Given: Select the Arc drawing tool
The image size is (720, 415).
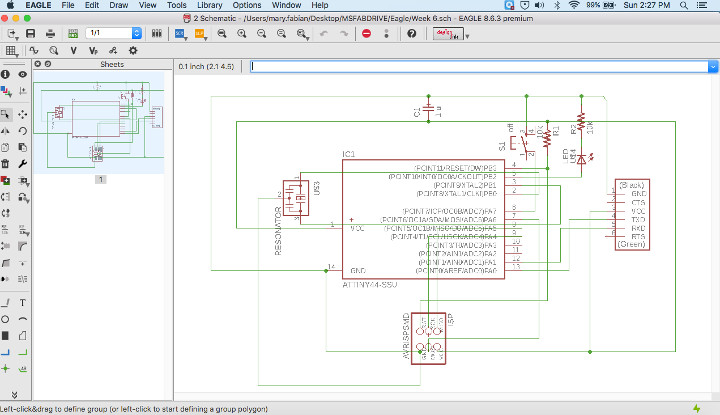Looking at the screenshot, I should [22, 319].
